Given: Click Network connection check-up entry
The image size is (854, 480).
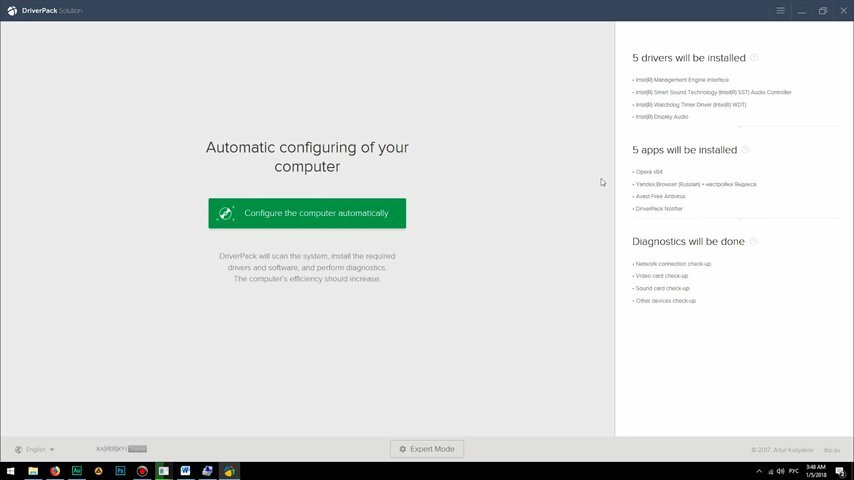Looking at the screenshot, I should [672, 264].
